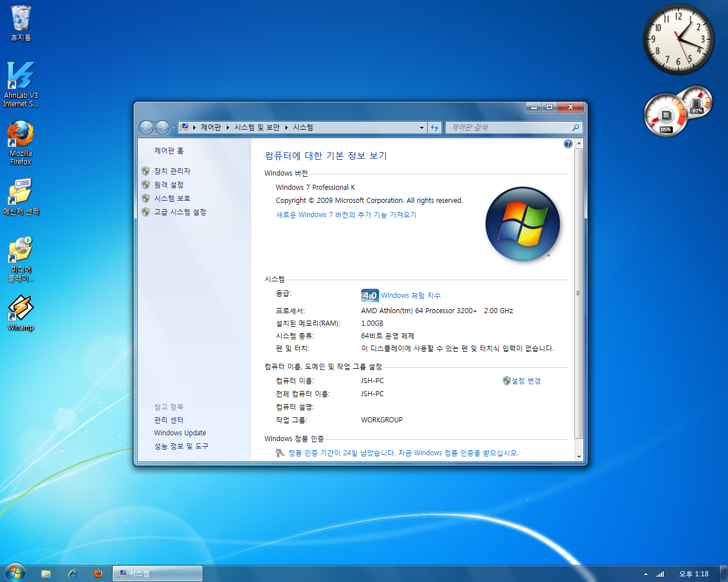Screen dimensions: 728x582
Task: Launch the Mozilla Firefox desktop shortcut
Action: tap(20, 143)
